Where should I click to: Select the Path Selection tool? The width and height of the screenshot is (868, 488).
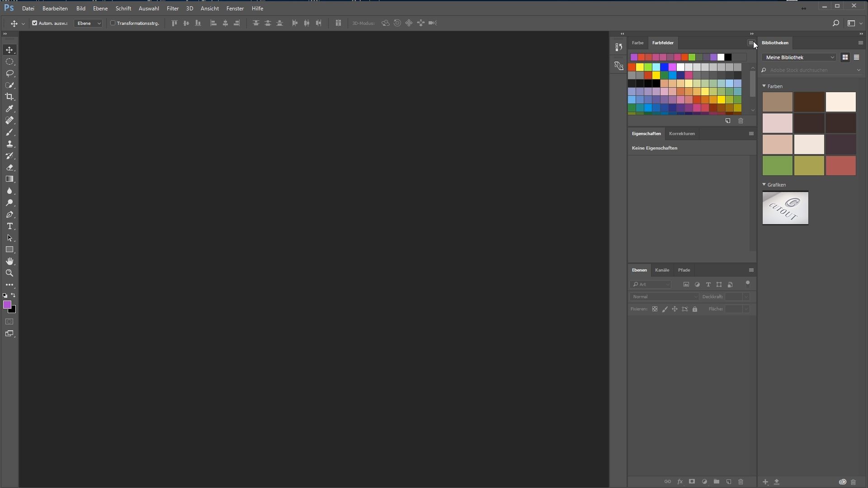(x=9, y=238)
